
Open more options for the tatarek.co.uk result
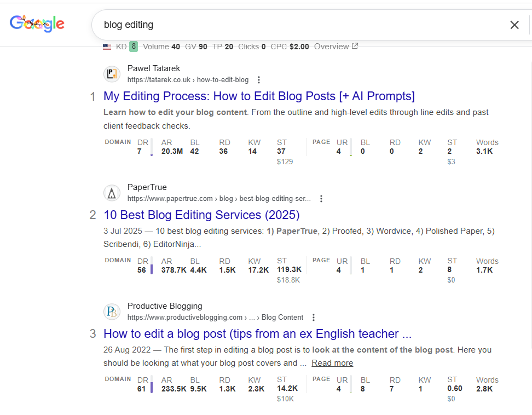coord(259,80)
